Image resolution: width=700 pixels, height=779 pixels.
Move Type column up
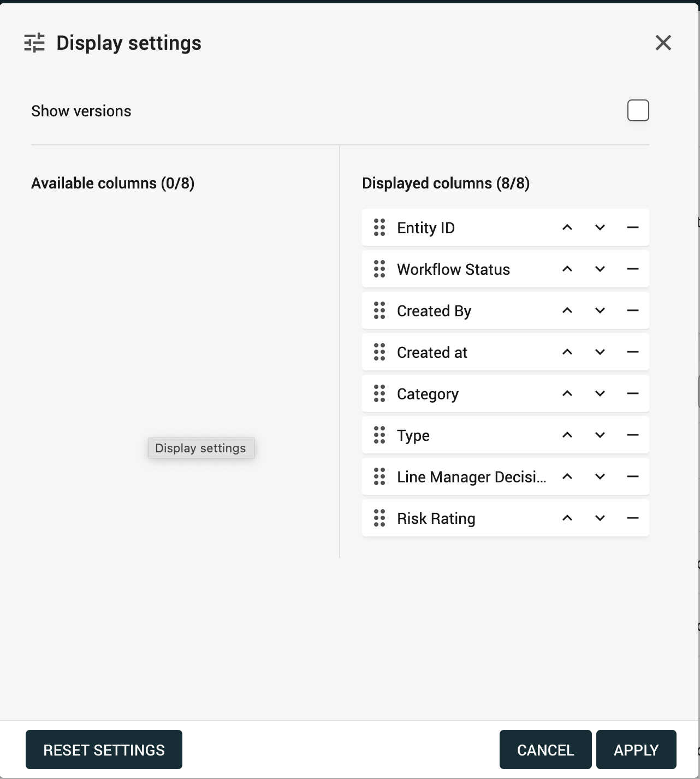tap(567, 435)
